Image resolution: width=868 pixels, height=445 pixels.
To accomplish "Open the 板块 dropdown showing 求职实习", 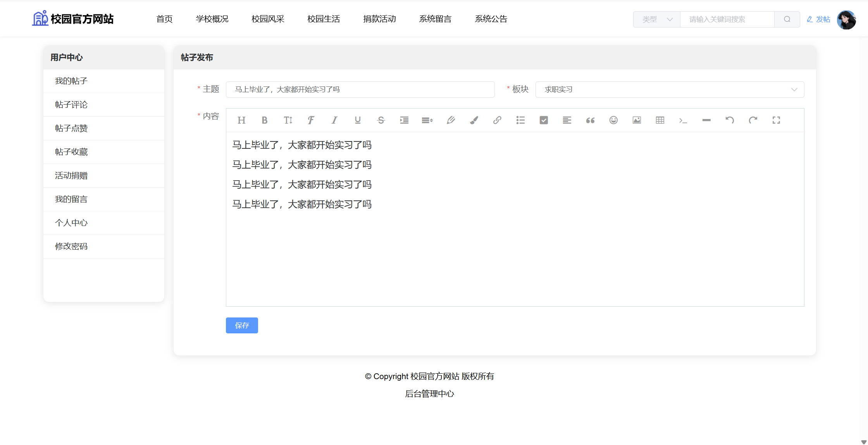I will pos(670,90).
